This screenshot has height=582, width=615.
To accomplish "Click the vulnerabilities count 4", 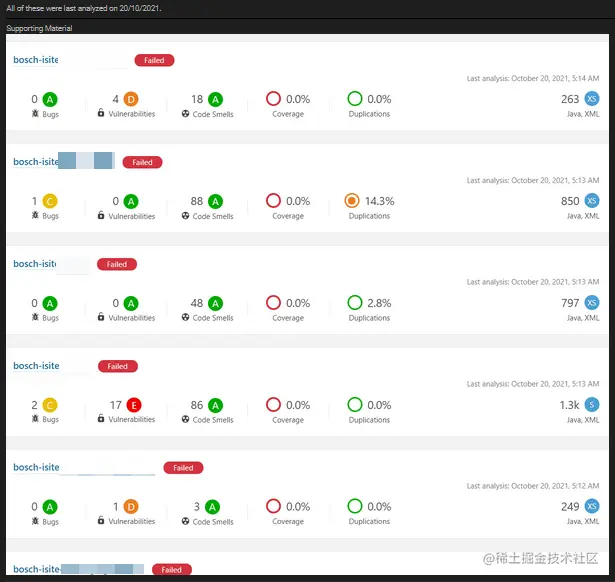I will [115, 99].
